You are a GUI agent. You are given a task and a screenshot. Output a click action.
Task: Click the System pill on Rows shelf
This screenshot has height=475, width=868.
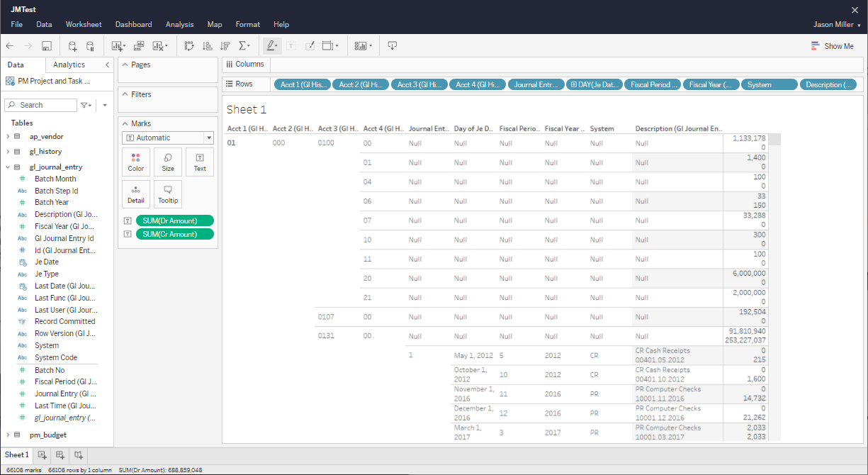point(770,84)
